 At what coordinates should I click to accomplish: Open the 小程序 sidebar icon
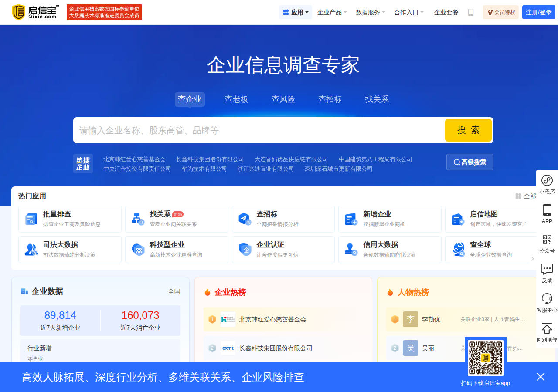(547, 180)
